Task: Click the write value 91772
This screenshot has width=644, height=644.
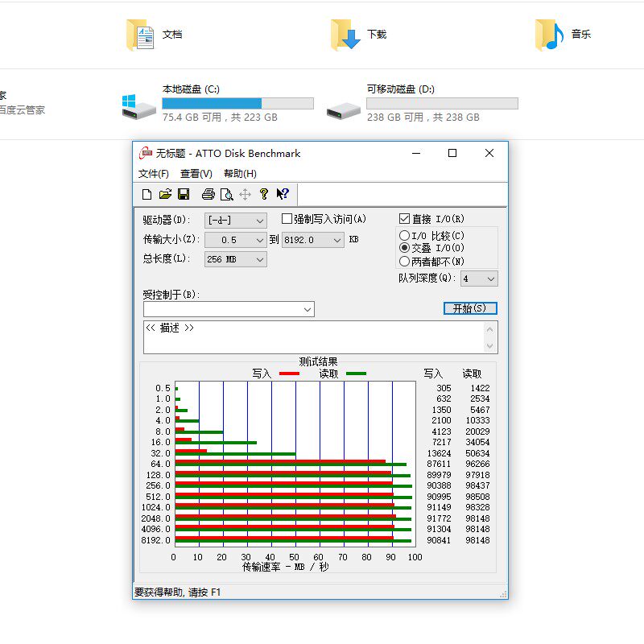Action: 439,518
